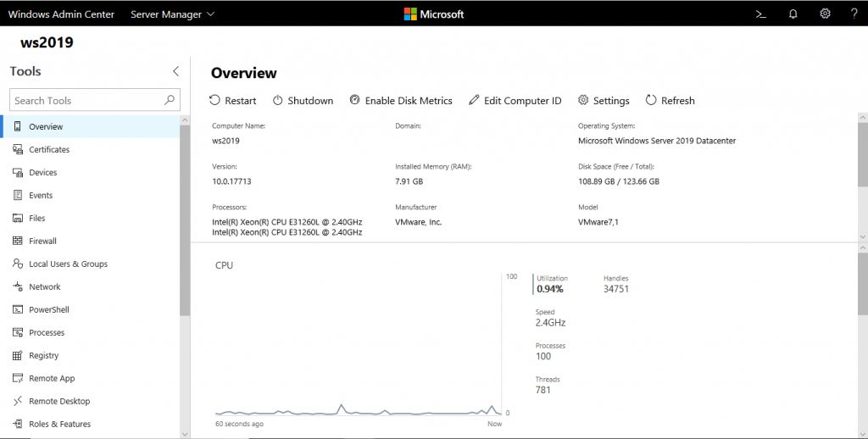Screen dimensions: 868x439
Task: Click the Network tool icon
Action: pyautogui.click(x=18, y=286)
